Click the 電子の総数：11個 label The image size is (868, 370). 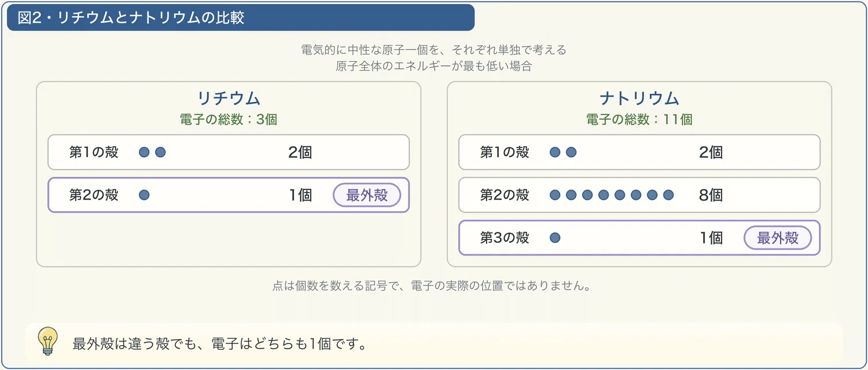click(x=639, y=120)
